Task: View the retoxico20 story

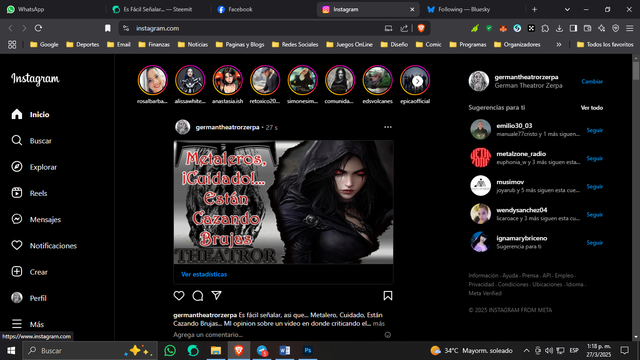Action: pos(265,80)
